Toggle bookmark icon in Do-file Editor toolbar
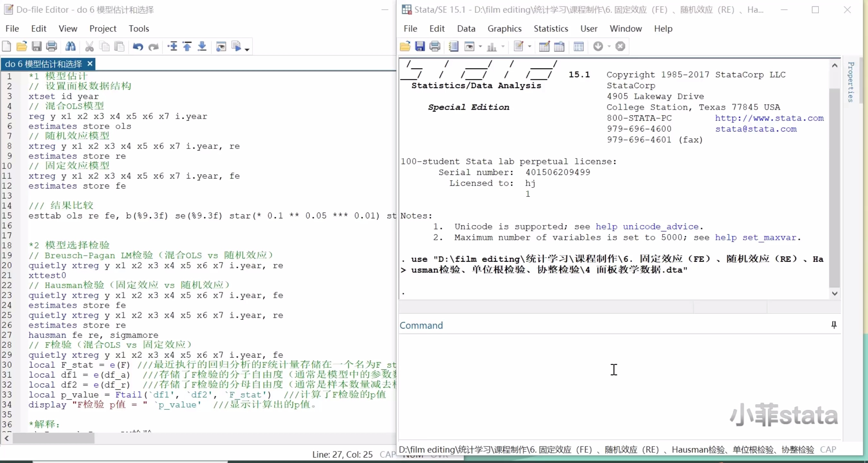This screenshot has width=868, height=463. click(173, 46)
